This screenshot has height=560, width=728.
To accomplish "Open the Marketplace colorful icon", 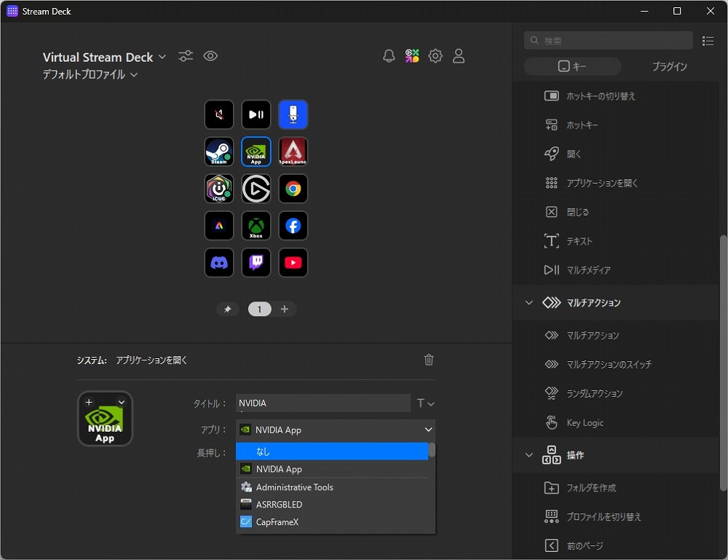I will 412,56.
